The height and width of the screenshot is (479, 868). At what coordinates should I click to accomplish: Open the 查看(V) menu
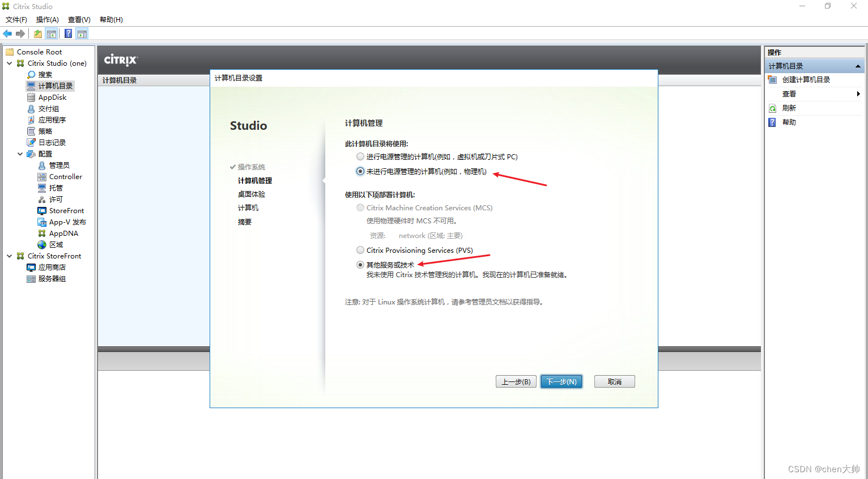tap(79, 19)
